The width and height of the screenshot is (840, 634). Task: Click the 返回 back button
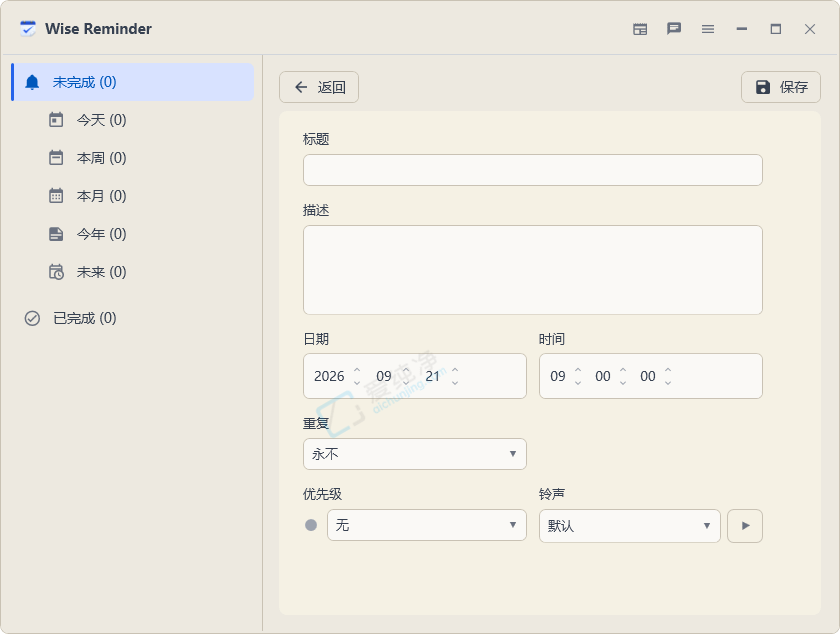pyautogui.click(x=319, y=87)
